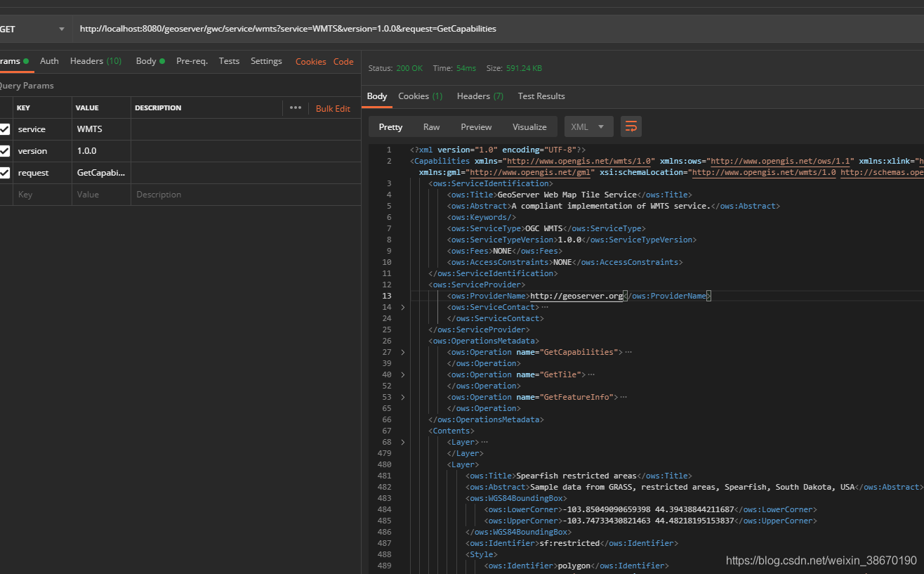
Task: Open the orange Cookies link
Action: click(x=310, y=62)
